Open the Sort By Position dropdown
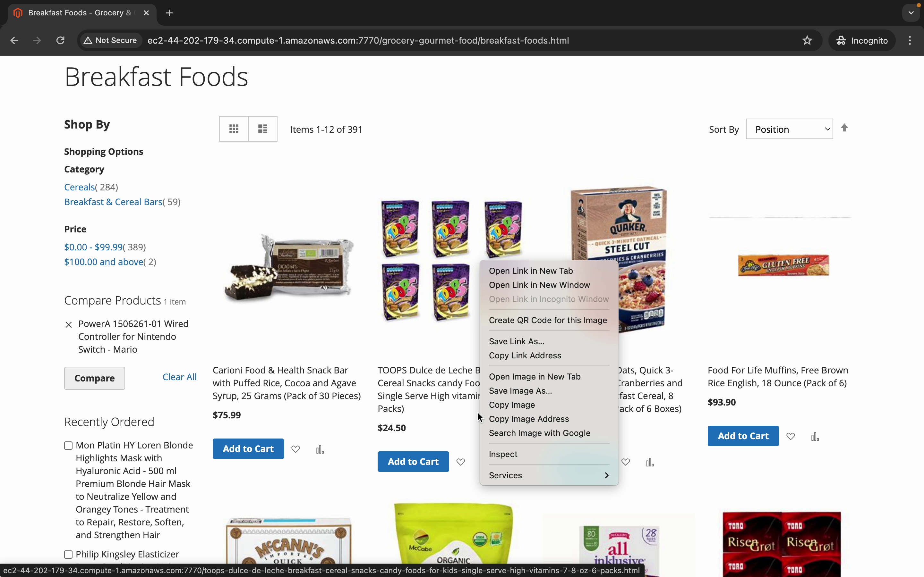Screen dimensions: 924x577 tap(789, 130)
